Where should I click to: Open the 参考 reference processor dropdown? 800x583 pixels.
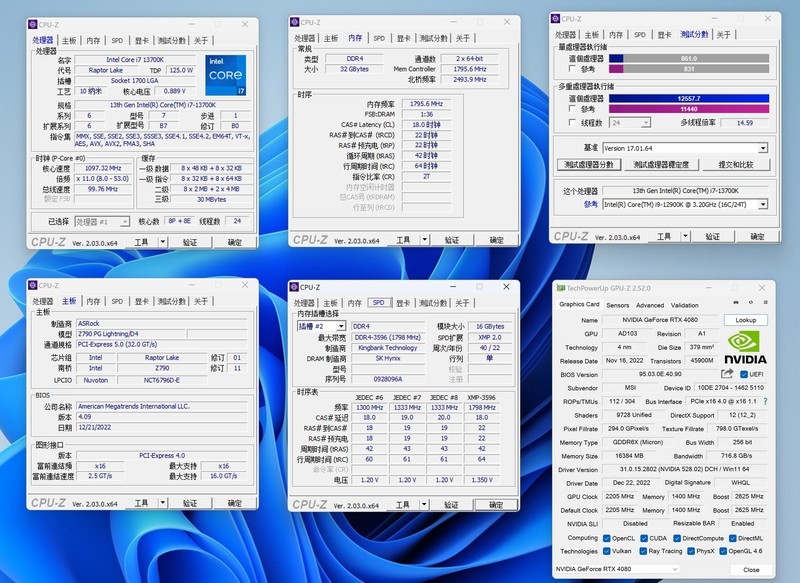(763, 205)
